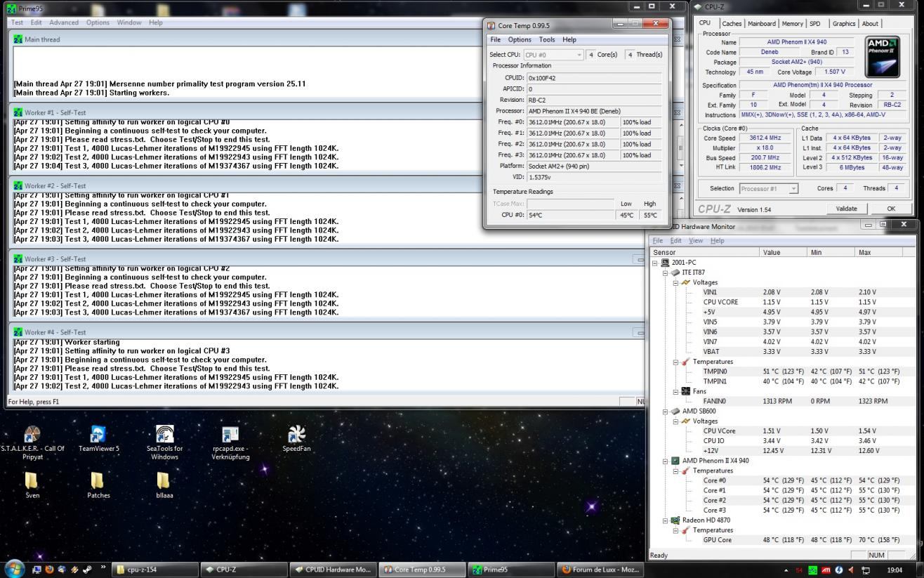Switch to Forum de Luxx Firefox taskbar button
Viewport: 924px width, 578px height.
(x=600, y=570)
